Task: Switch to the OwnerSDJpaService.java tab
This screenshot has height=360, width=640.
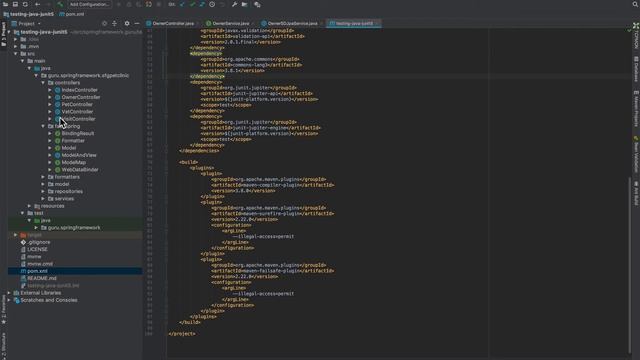Action: [x=292, y=23]
